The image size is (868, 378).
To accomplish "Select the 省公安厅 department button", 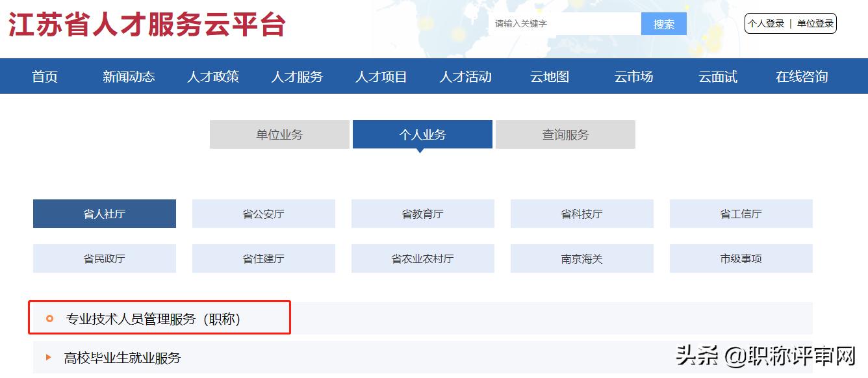I will point(263,213).
